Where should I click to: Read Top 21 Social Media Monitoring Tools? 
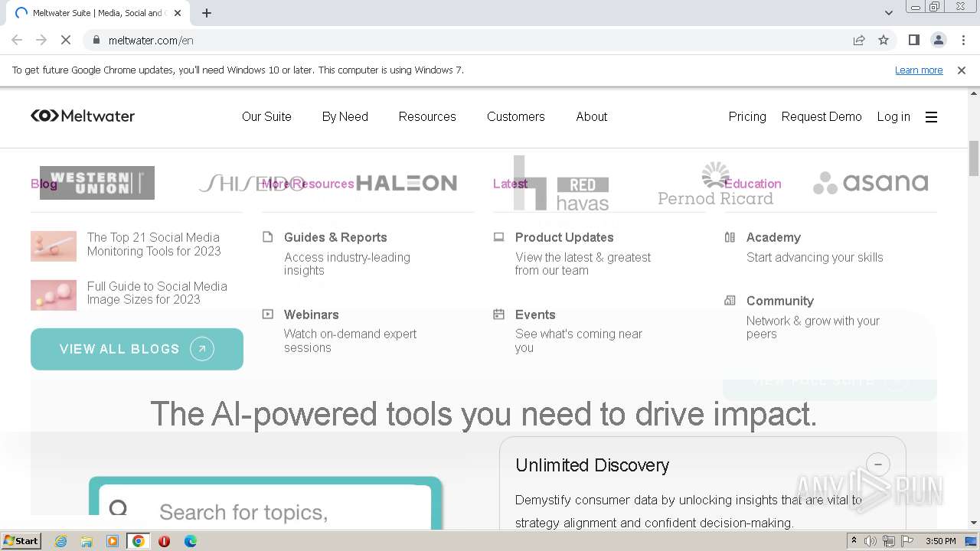[x=154, y=244]
